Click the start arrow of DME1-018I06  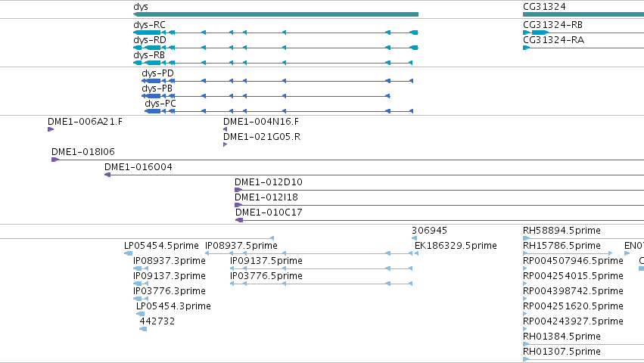point(55,160)
